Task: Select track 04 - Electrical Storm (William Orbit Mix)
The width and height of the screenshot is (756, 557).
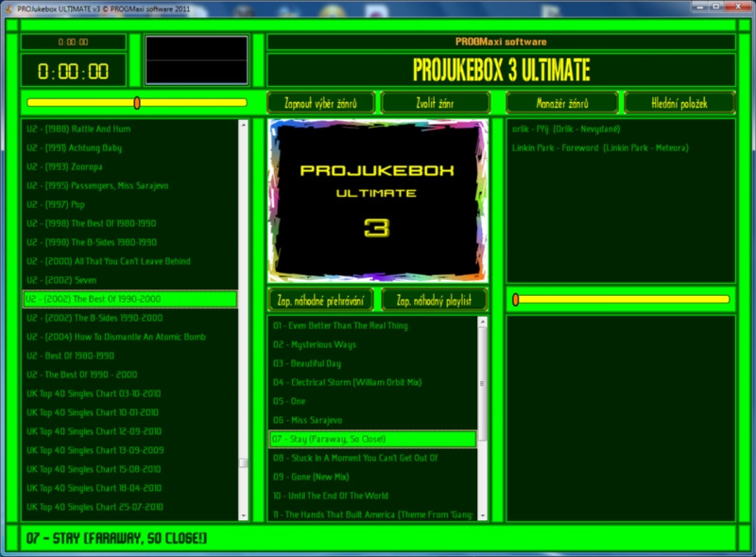Action: tap(372, 382)
